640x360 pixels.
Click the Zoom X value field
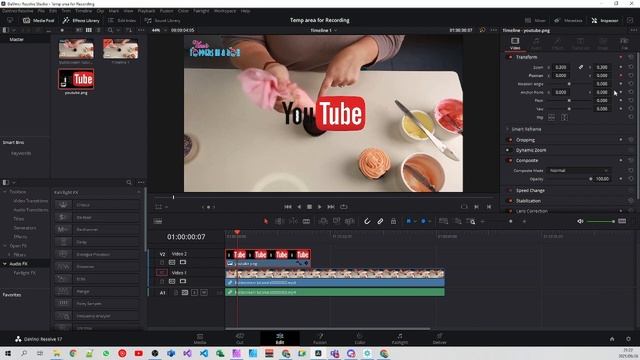pyautogui.click(x=562, y=67)
